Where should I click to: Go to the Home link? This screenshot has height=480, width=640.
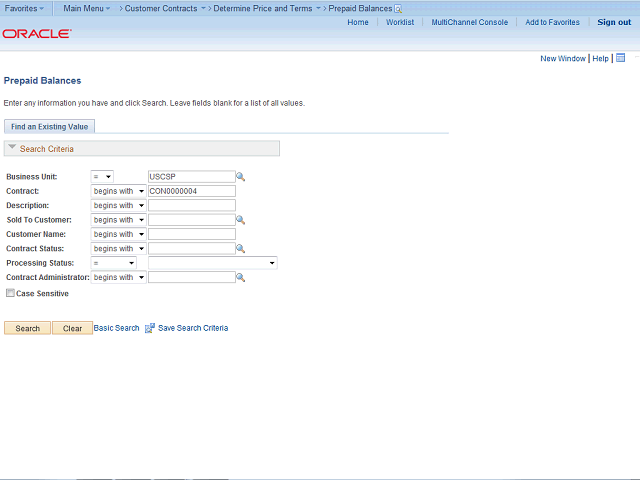(358, 22)
